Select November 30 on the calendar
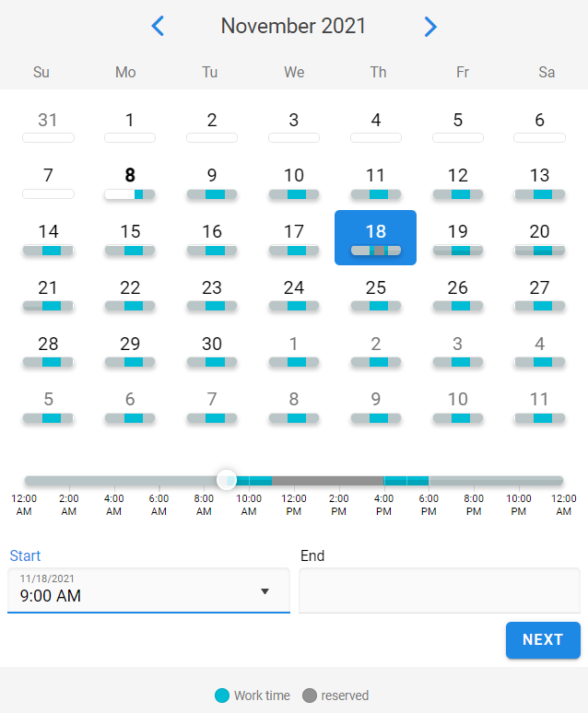The image size is (588, 713). 212,350
